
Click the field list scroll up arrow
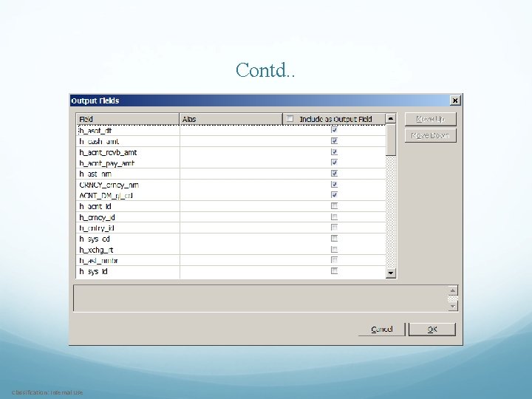pos(391,119)
